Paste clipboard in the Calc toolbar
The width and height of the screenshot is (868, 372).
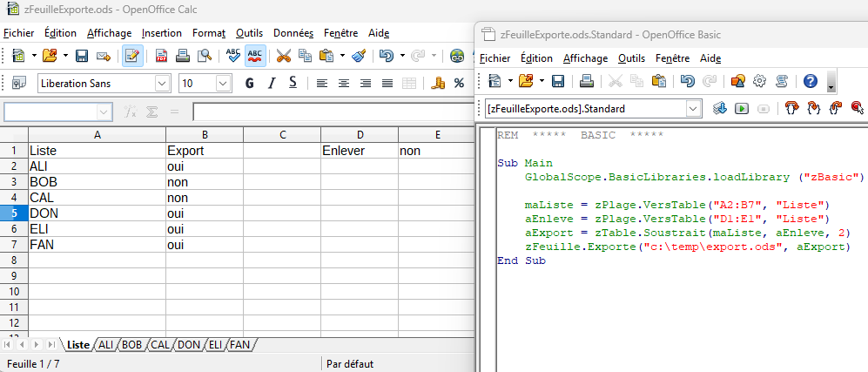pyautogui.click(x=327, y=56)
